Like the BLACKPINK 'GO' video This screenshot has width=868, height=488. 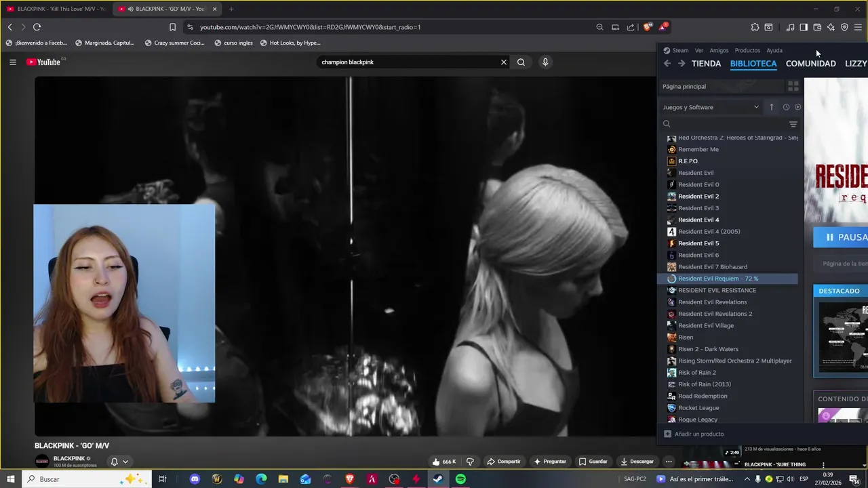[443, 462]
